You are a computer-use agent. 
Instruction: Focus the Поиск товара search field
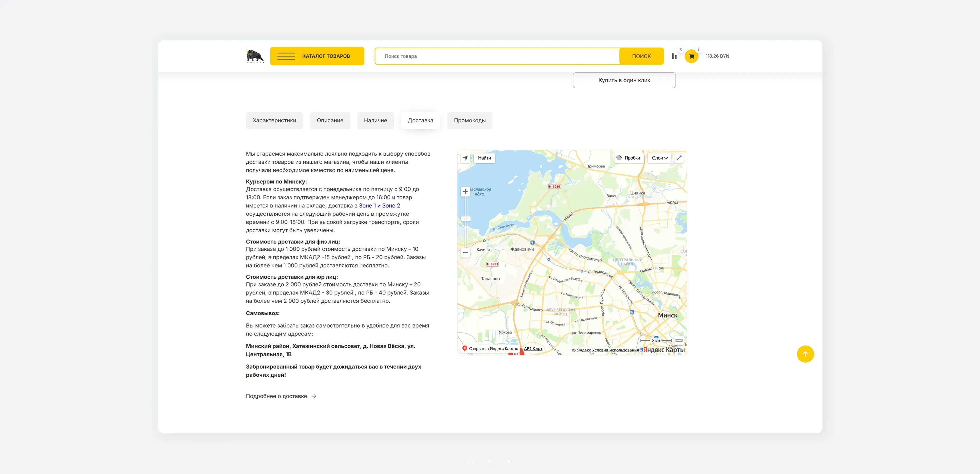[497, 56]
